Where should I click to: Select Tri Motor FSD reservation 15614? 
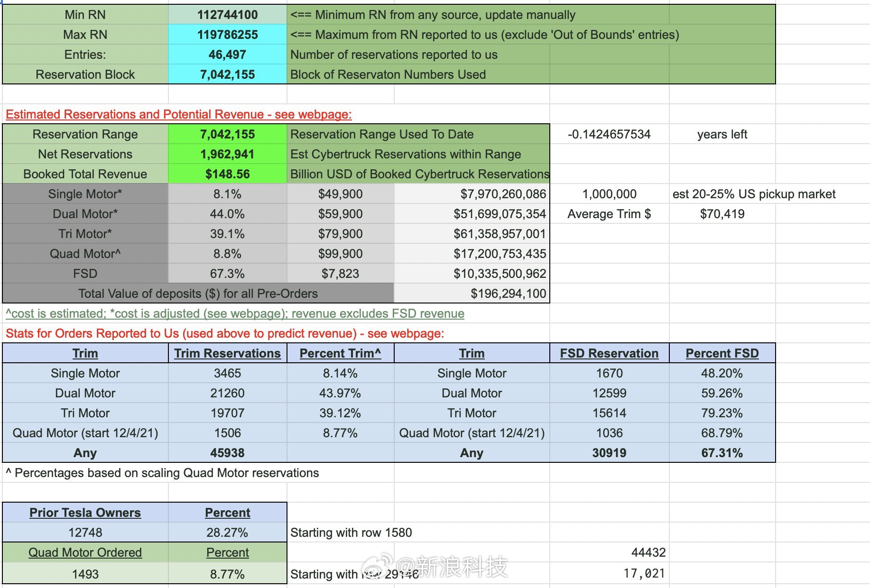pos(609,413)
